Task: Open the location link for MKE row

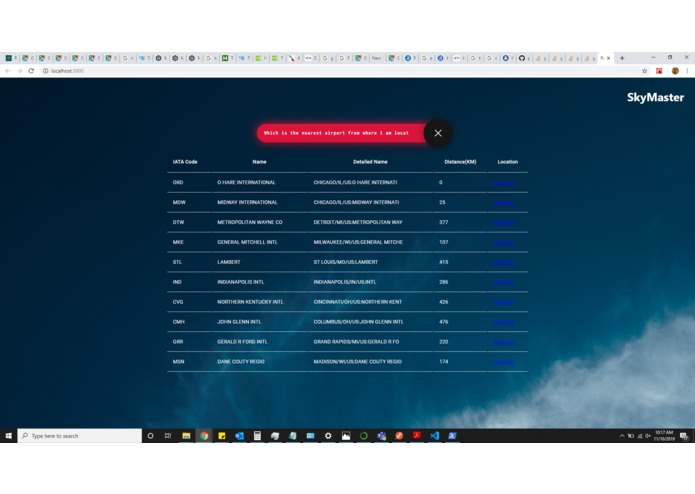Action: click(504, 242)
